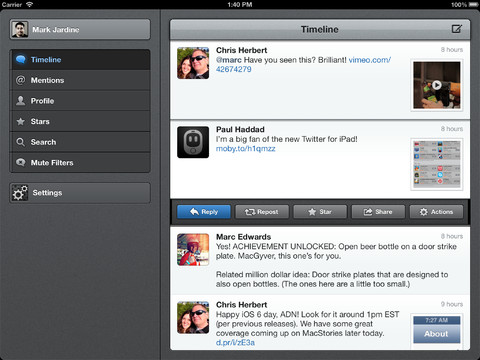Open Settings with the gears icon

tap(20, 193)
